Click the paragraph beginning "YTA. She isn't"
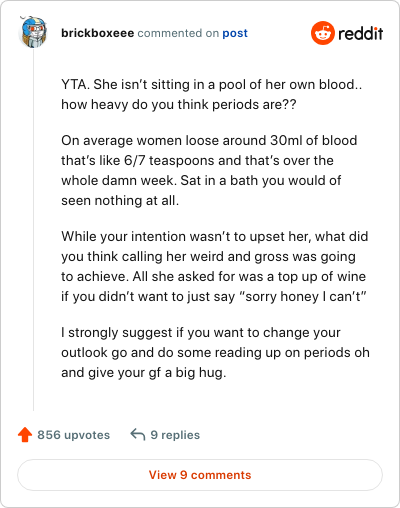This screenshot has width=400, height=508. [212, 94]
